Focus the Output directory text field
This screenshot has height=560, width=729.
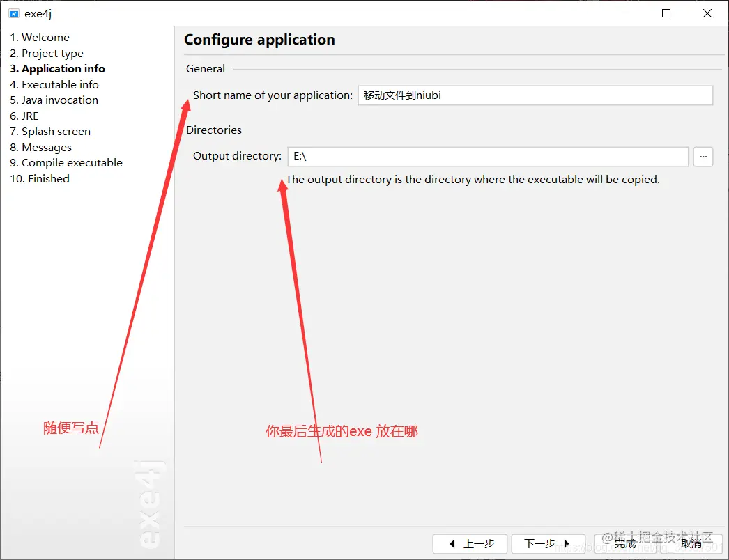pyautogui.click(x=488, y=157)
